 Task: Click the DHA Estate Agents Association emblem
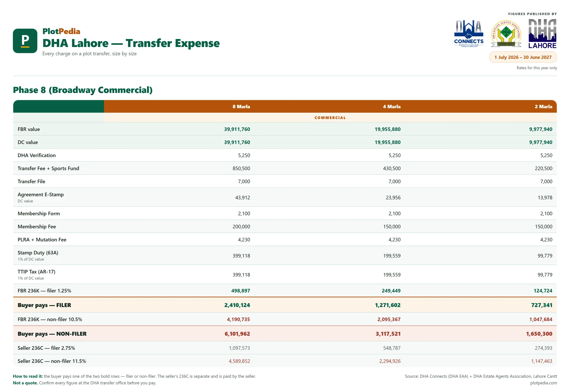pos(506,34)
